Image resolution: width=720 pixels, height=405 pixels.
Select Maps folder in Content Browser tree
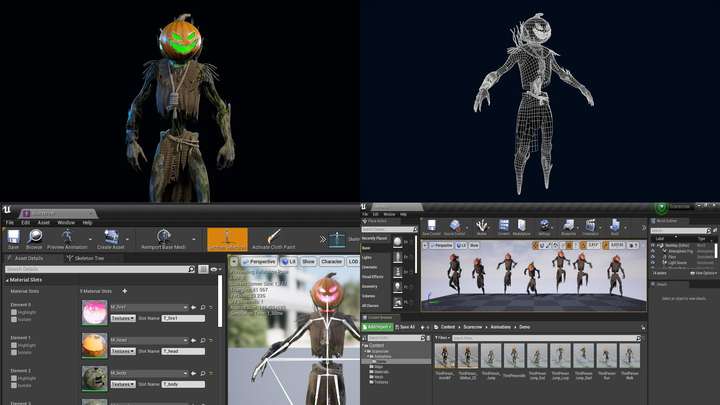[378, 367]
